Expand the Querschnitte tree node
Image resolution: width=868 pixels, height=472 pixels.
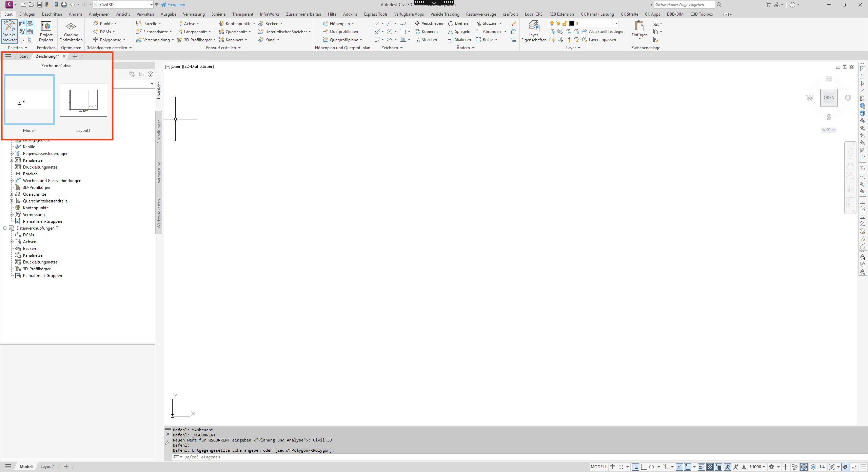[x=12, y=194]
